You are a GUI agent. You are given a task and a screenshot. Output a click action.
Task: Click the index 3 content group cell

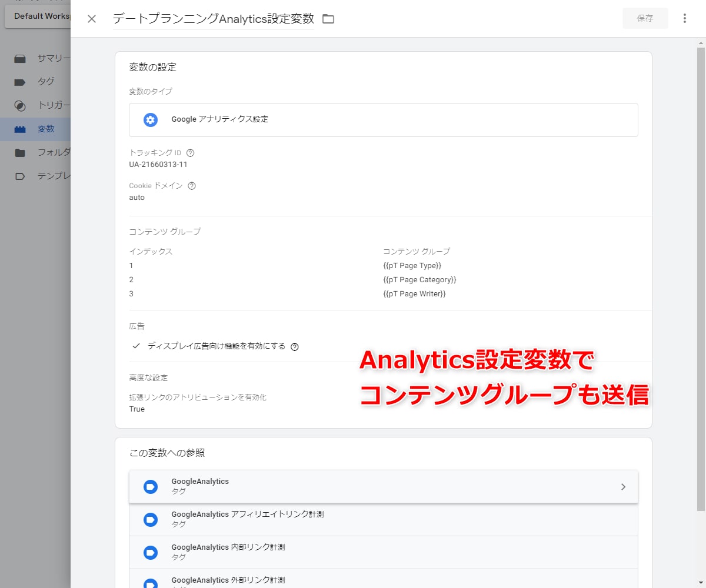(x=131, y=294)
